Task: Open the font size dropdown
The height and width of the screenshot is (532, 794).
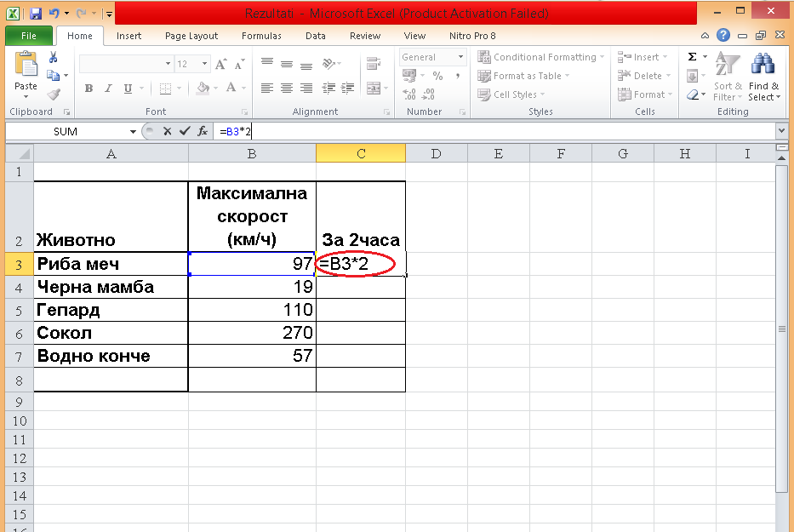Action: (x=205, y=64)
